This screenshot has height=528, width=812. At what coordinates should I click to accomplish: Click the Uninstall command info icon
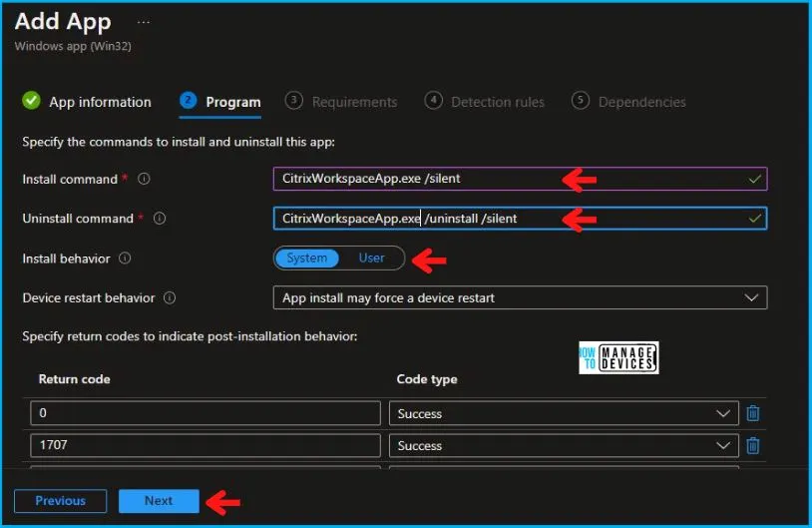tap(160, 219)
